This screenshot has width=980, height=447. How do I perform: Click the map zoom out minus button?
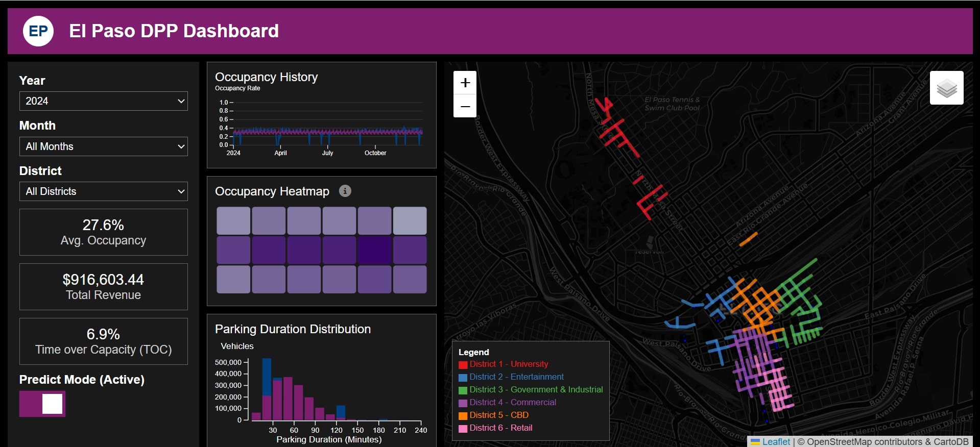(465, 106)
